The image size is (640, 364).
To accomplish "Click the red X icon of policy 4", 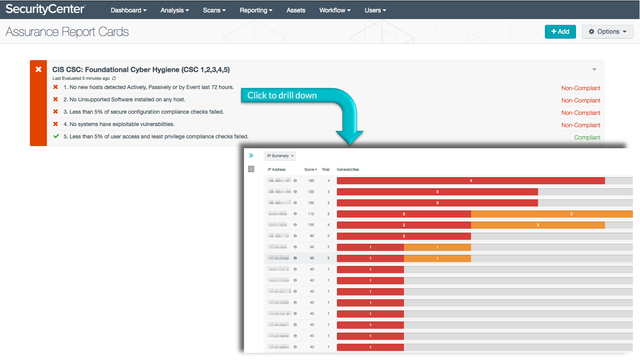I will (x=56, y=124).
